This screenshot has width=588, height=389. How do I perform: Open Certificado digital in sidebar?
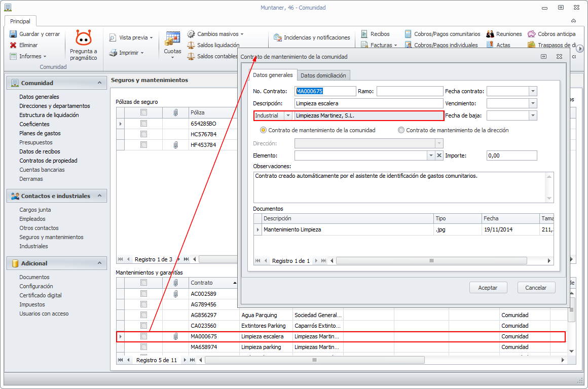41,295
